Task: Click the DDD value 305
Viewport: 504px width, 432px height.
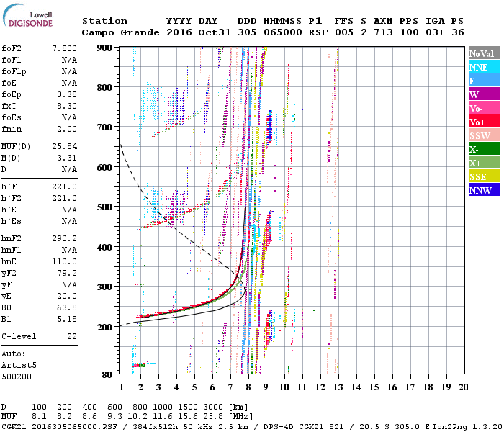Action: pyautogui.click(x=247, y=32)
